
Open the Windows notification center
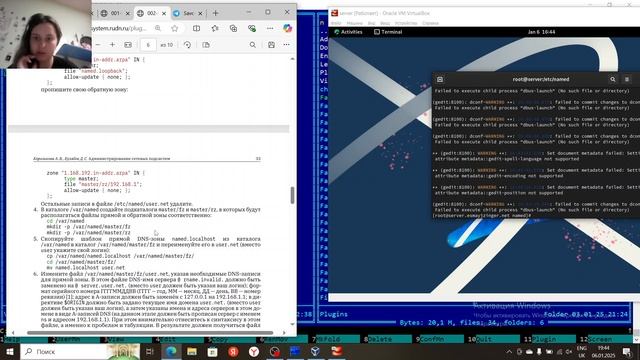coord(627,351)
